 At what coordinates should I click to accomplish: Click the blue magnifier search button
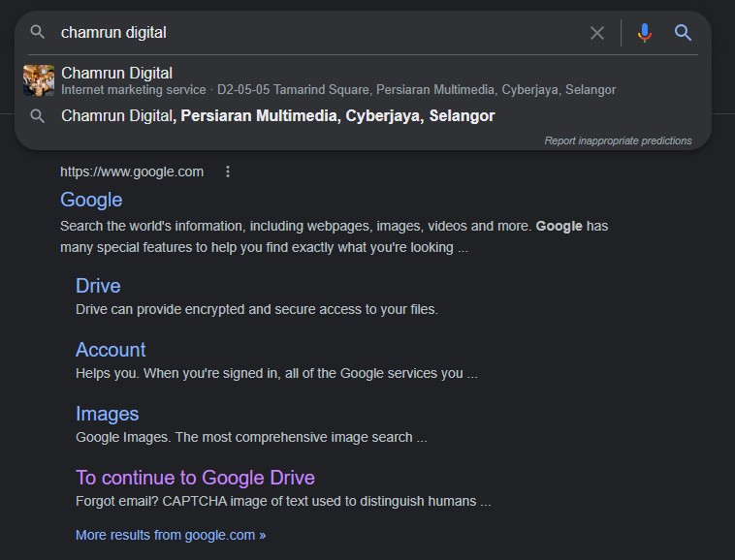pos(684,33)
